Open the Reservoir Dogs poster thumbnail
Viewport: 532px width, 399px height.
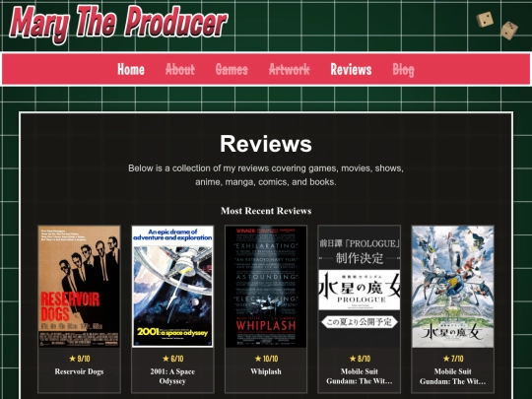click(x=79, y=286)
